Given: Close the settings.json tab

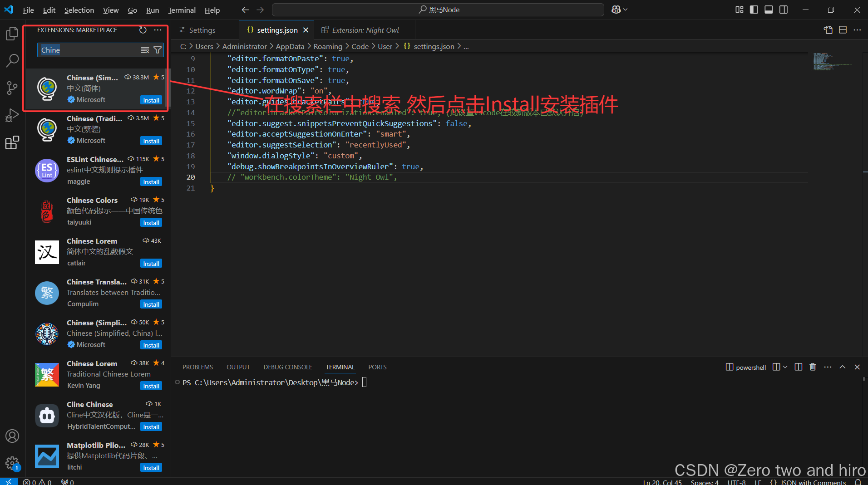Looking at the screenshot, I should coord(306,30).
